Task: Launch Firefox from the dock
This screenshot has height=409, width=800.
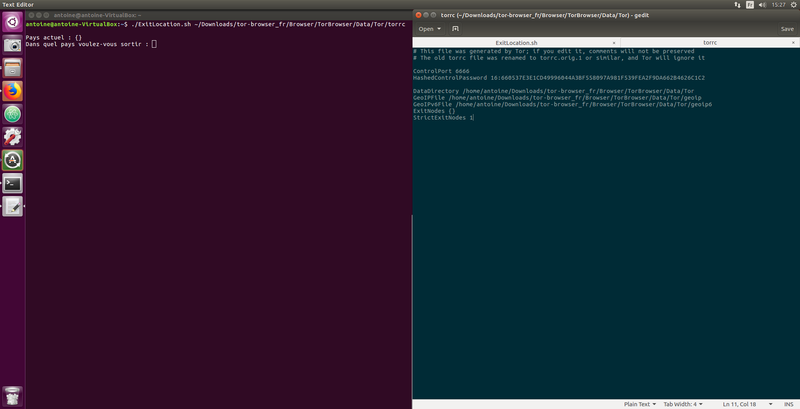Action: (x=13, y=91)
